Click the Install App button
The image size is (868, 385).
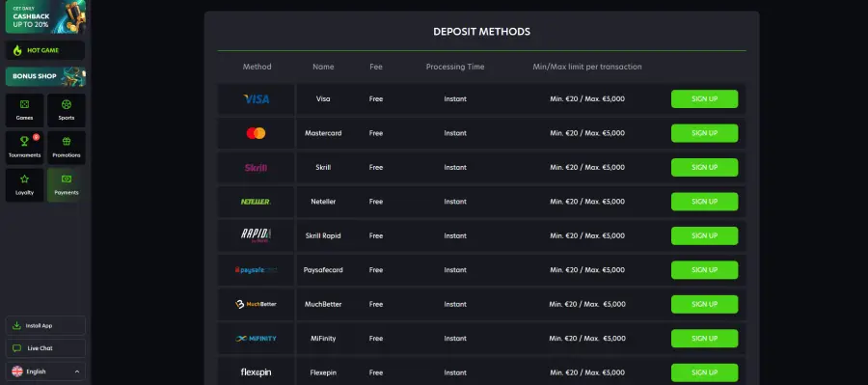pyautogui.click(x=45, y=326)
